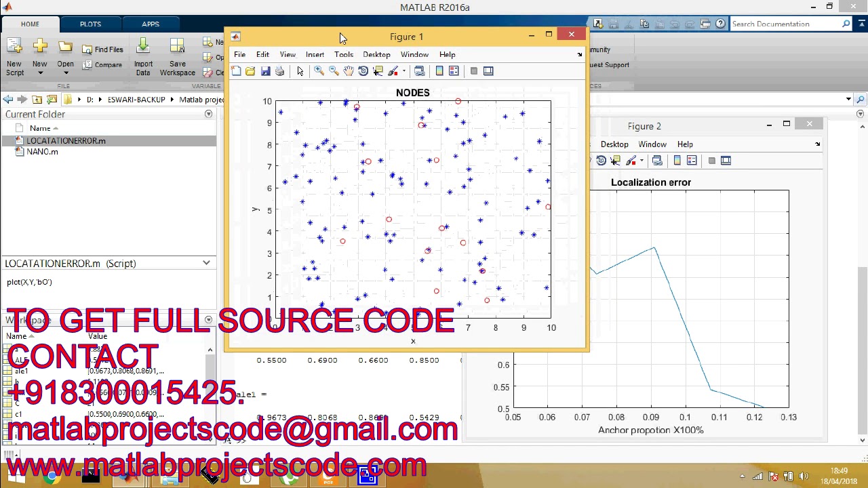The image size is (868, 488).
Task: Activate Zoom In tool in Figure 1
Action: 319,71
